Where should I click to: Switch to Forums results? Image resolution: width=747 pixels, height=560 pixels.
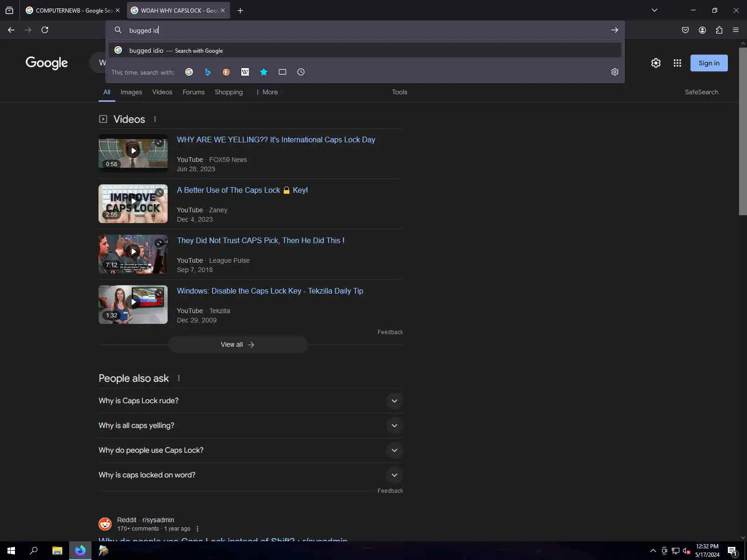click(194, 92)
